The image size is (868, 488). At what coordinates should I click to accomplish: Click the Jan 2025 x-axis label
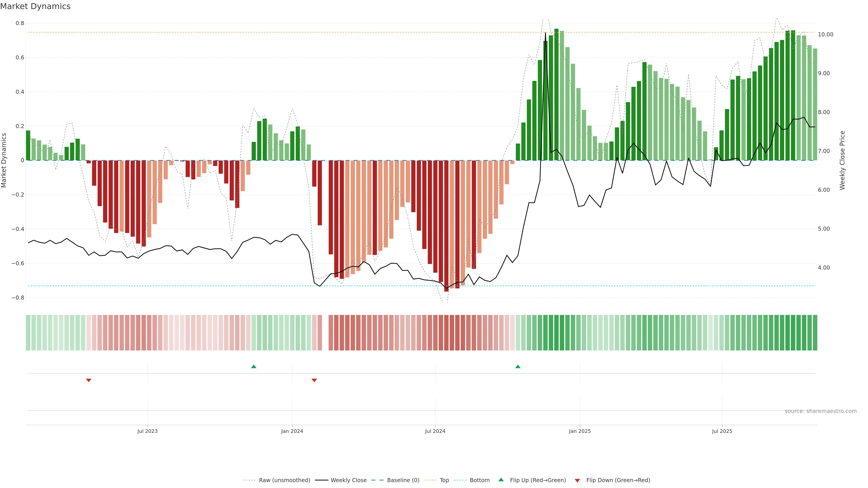580,431
